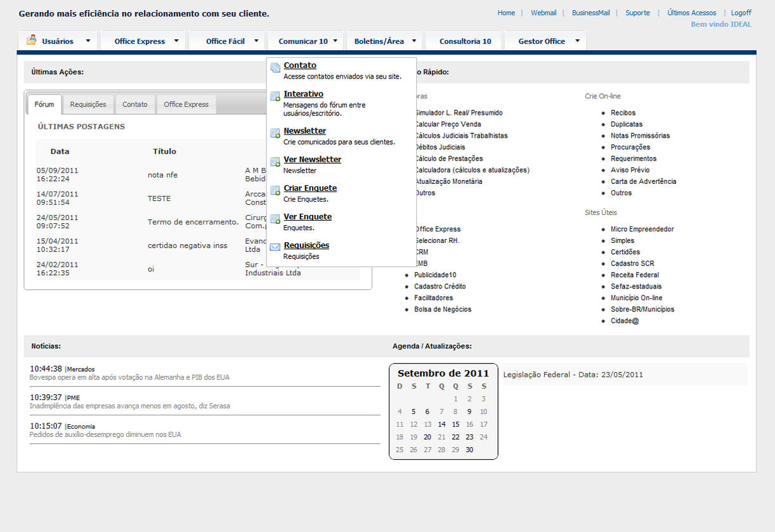This screenshot has height=532, width=775.
Task: Click the icon beside Criar Enquete
Action: point(275,190)
